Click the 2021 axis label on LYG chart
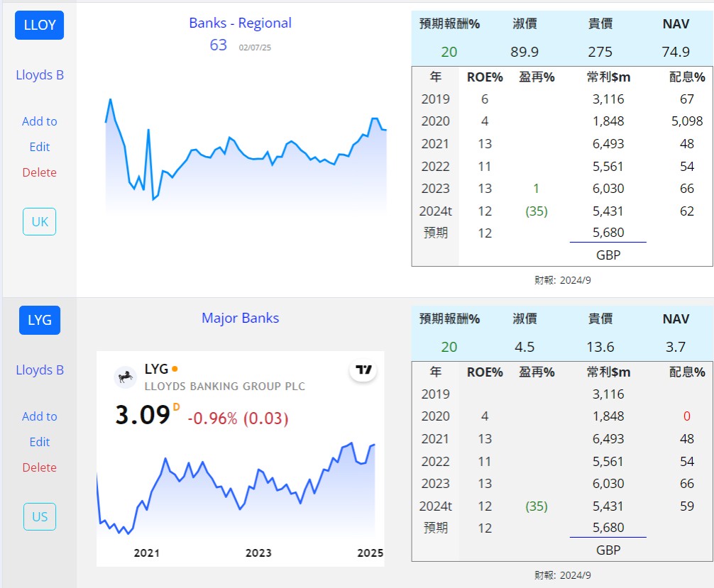714x588 pixels. [147, 553]
